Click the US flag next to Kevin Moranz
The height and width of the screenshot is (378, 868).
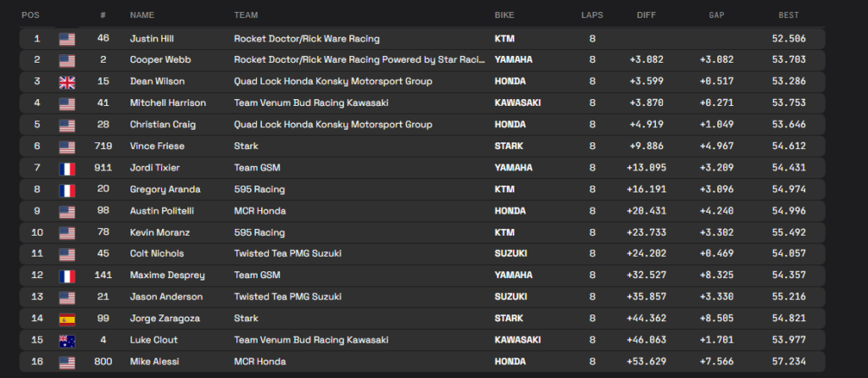(x=67, y=234)
